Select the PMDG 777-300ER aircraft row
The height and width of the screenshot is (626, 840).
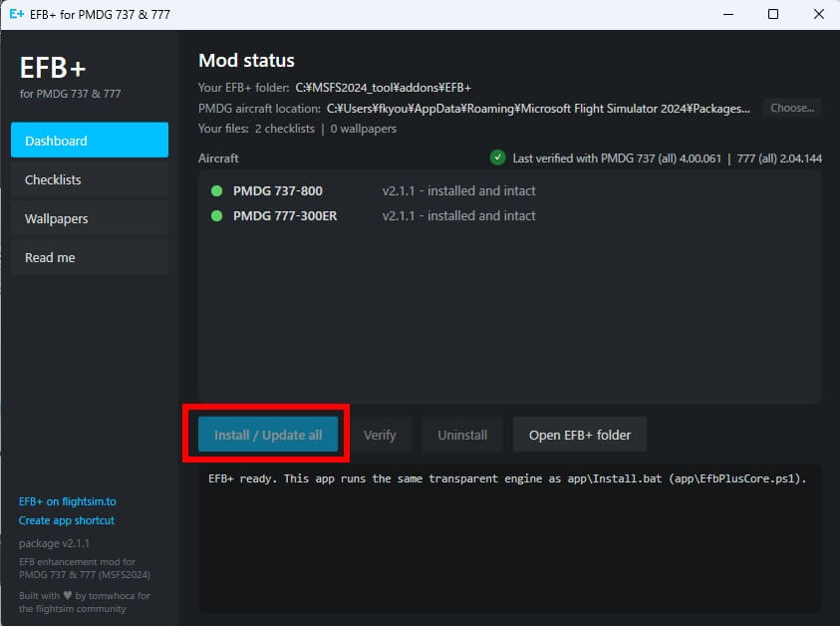click(x=509, y=216)
